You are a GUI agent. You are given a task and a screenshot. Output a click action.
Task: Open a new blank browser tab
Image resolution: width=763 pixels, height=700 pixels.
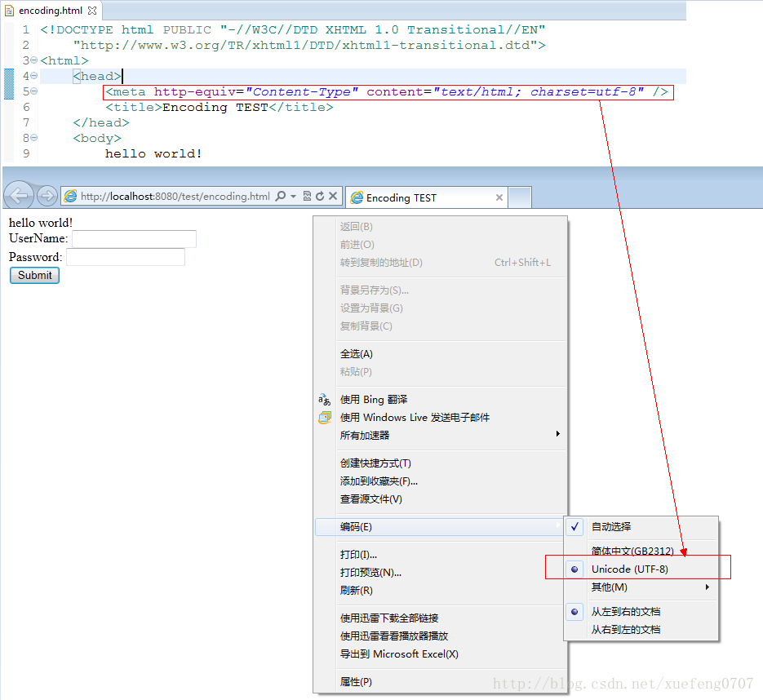tap(520, 197)
